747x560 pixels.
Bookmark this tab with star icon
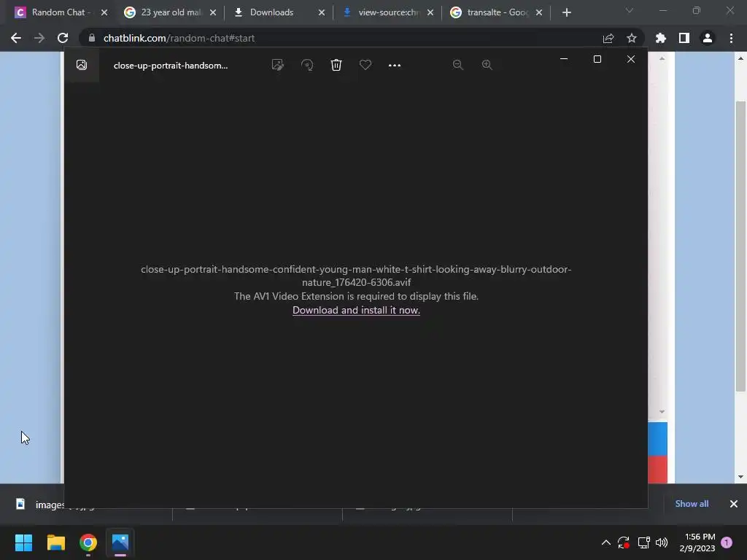(x=632, y=38)
